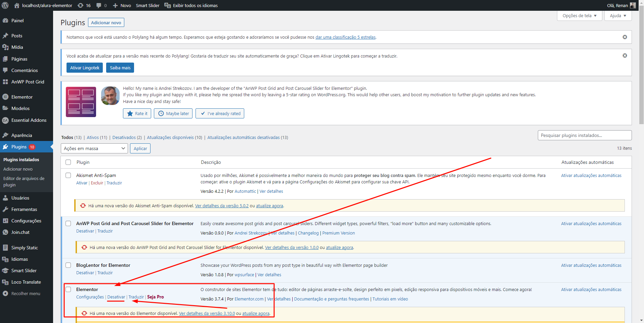Image resolution: width=644 pixels, height=323 pixels.
Task: Open Ver detalhes da versão 1.0.0 link
Action: [x=292, y=247]
